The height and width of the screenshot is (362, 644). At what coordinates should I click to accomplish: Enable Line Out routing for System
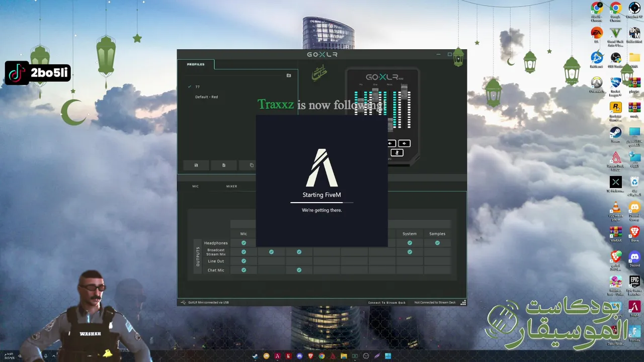[410, 261]
